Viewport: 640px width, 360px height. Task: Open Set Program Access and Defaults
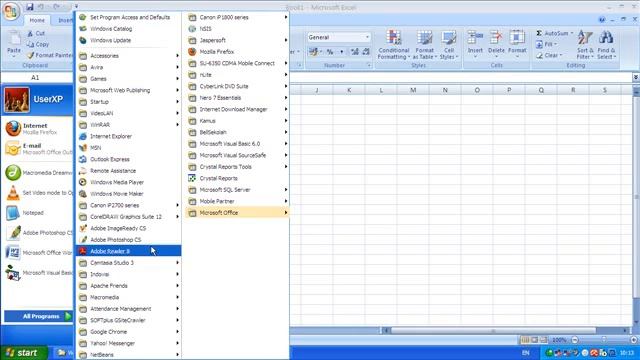pos(128,17)
